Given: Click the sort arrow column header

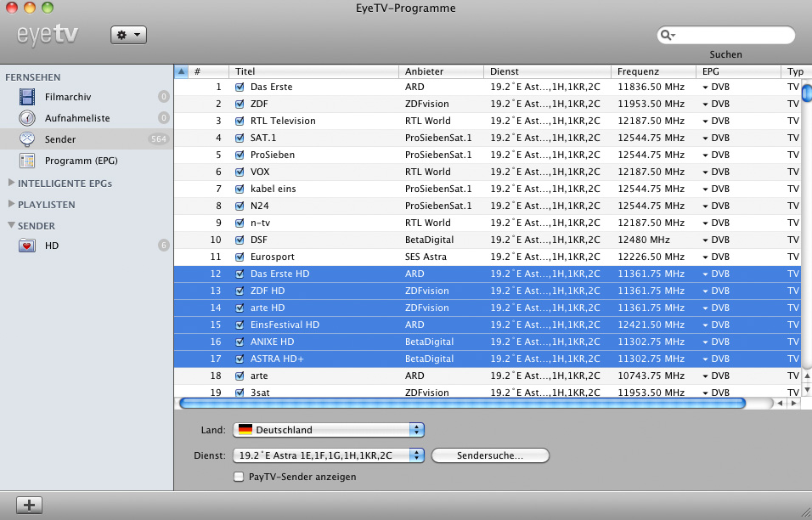Looking at the screenshot, I should [181, 71].
